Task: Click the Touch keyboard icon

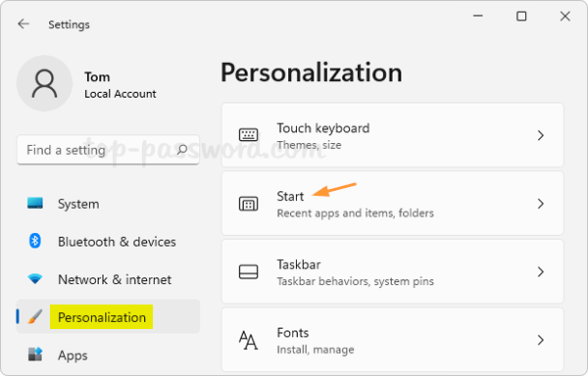Action: (x=248, y=134)
